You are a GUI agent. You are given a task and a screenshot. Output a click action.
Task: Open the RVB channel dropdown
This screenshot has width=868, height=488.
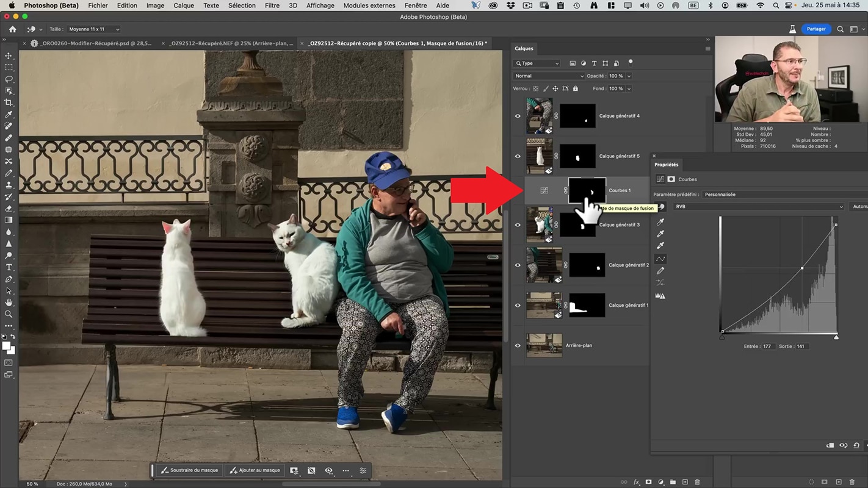click(759, 207)
